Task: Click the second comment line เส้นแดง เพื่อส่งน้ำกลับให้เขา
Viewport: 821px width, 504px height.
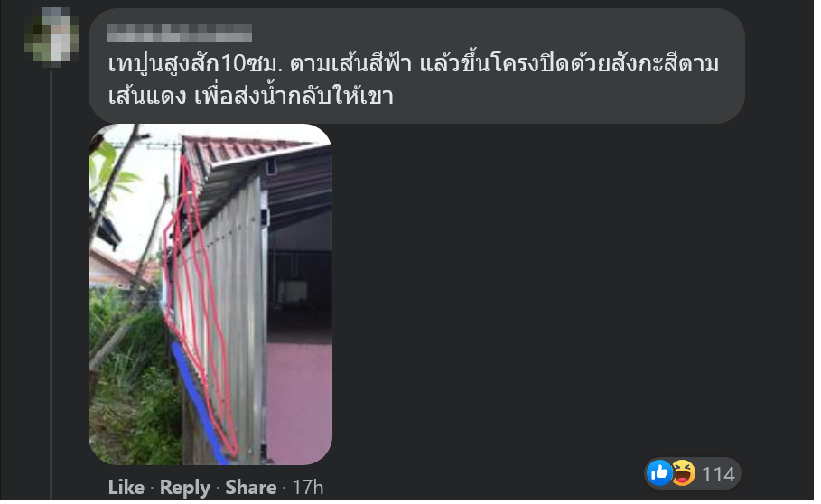Action: 250,97
